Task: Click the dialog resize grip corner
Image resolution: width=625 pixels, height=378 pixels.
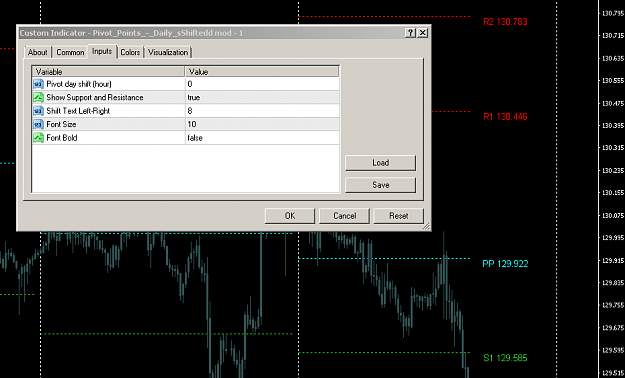Action: (426, 226)
